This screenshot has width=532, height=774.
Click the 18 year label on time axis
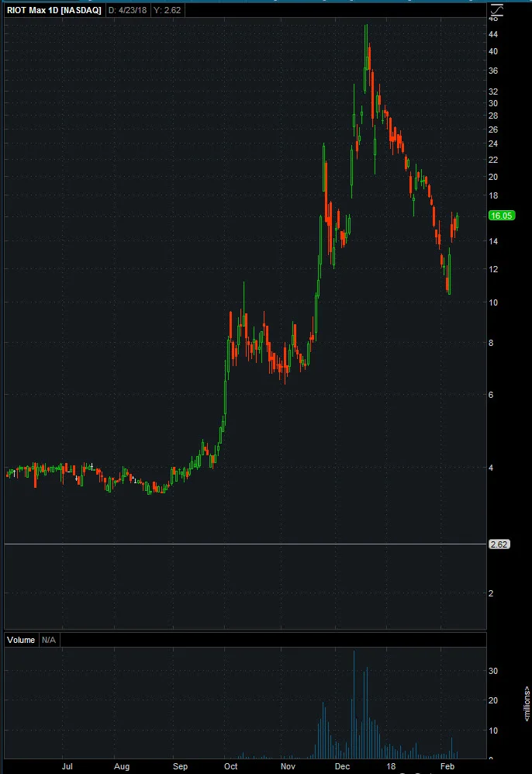click(x=391, y=766)
